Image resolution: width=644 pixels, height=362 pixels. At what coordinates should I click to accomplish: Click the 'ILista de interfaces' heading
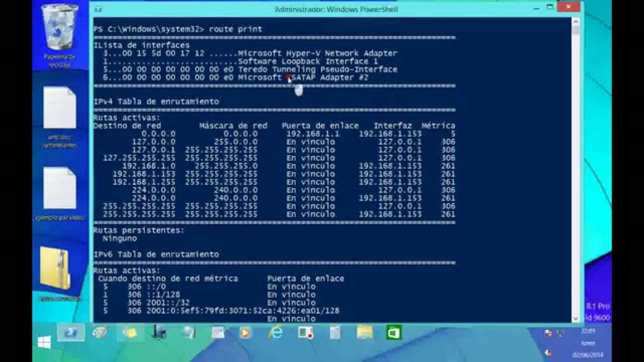click(x=142, y=45)
